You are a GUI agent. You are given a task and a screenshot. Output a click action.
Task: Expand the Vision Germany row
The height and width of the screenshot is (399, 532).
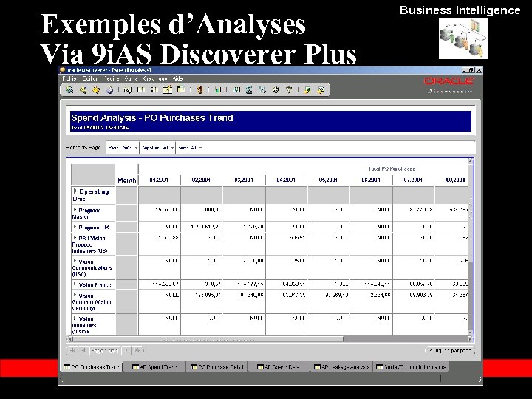(75, 295)
